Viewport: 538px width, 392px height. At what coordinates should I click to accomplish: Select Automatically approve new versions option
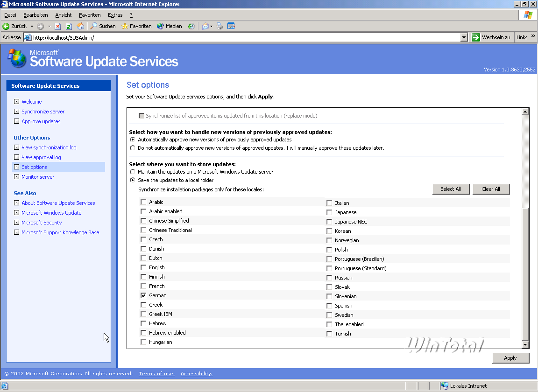click(x=133, y=139)
